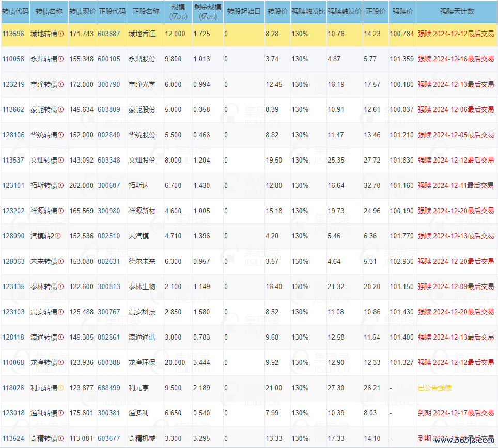
Task: Click the yellow icon beside 利元转债
Action: (60, 388)
